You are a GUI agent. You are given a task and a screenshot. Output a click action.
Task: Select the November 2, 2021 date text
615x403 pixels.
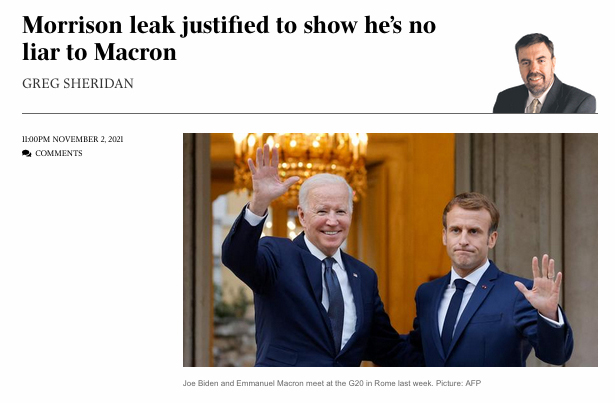click(87, 139)
